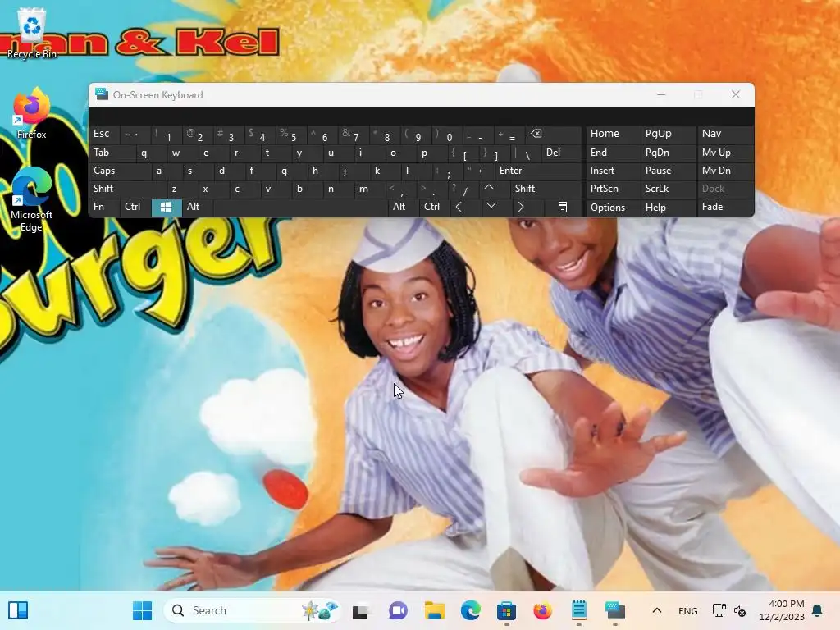Click the Options key
The width and height of the screenshot is (840, 630).
[613, 208]
